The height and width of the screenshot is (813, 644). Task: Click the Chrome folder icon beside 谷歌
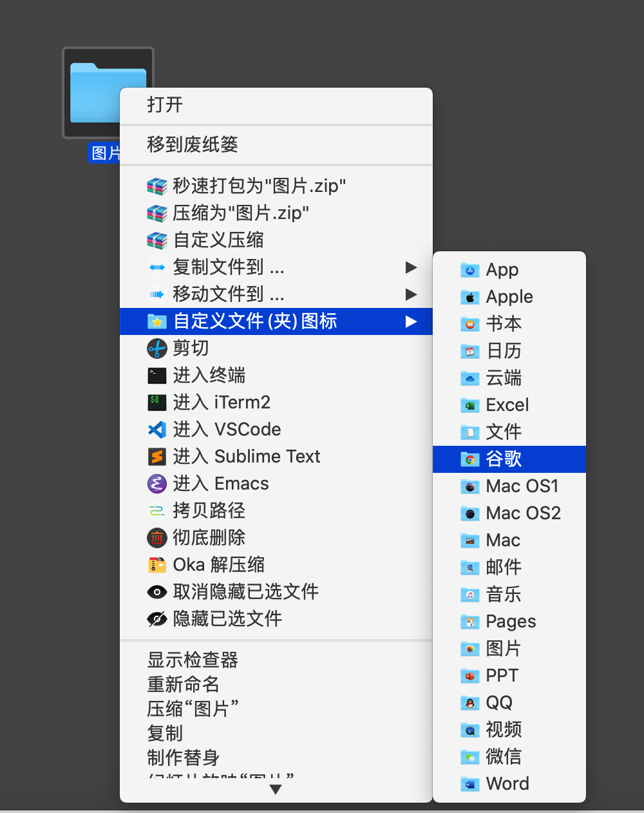[x=470, y=459]
